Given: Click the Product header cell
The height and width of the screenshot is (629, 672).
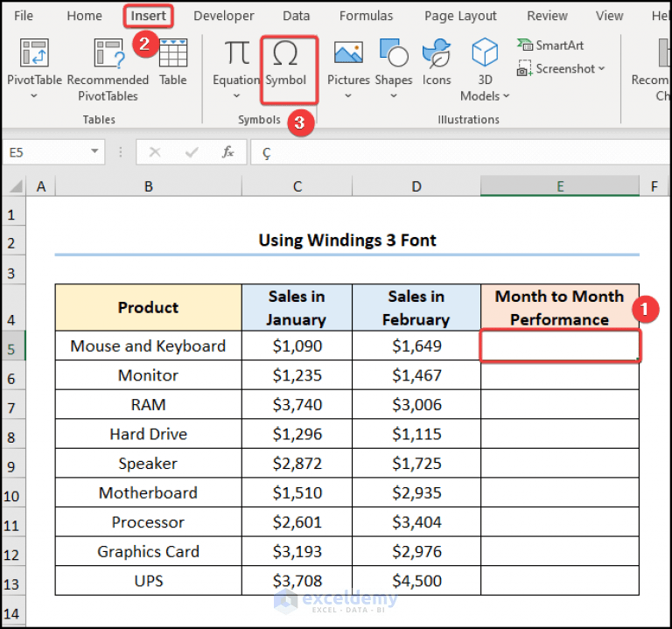Looking at the screenshot, I should (148, 307).
